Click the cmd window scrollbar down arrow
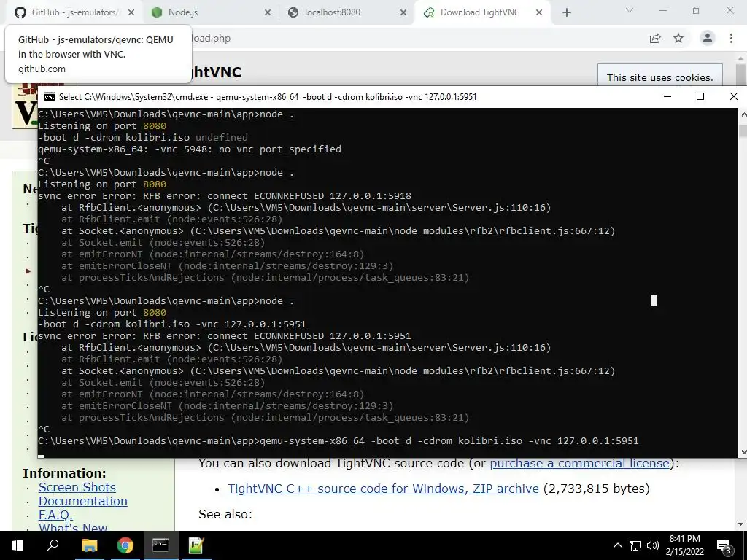 (x=743, y=452)
